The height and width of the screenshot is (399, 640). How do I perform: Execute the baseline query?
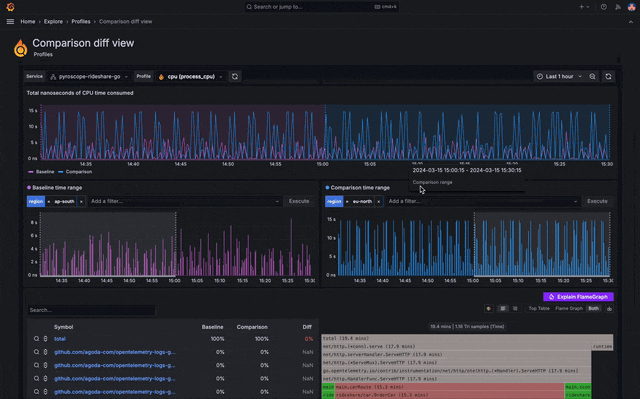(299, 202)
